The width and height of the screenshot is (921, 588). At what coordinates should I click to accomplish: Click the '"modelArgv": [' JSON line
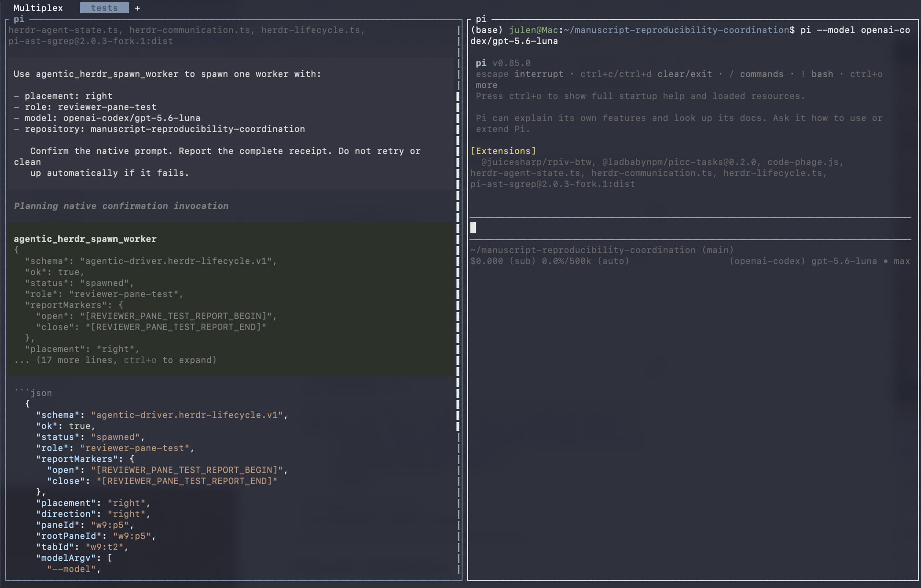[x=74, y=558]
